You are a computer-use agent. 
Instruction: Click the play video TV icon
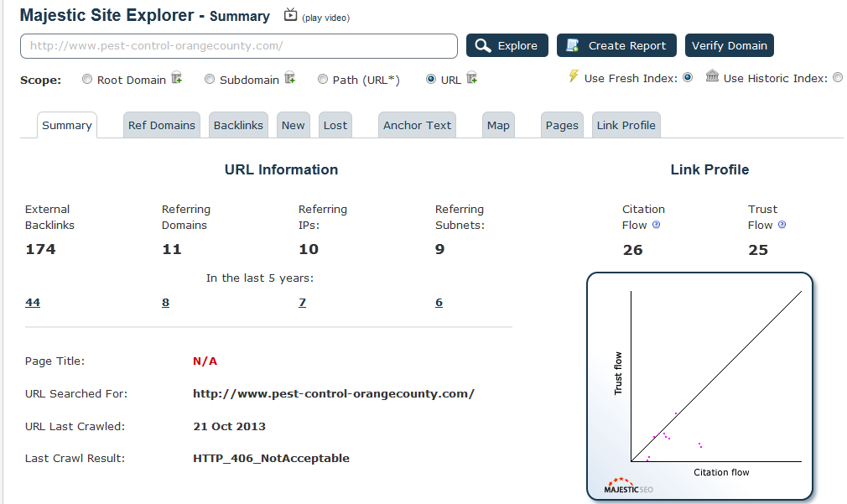(x=291, y=14)
